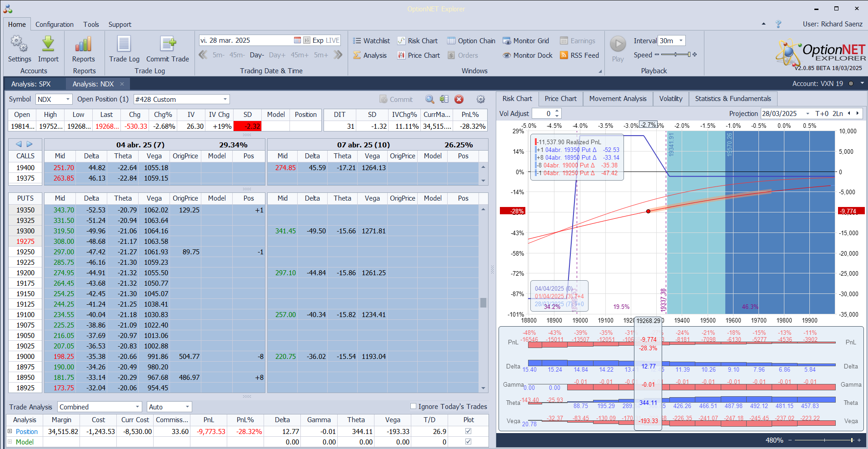
Task: Show previous expiration with blue left arrow
Action: [x=19, y=144]
